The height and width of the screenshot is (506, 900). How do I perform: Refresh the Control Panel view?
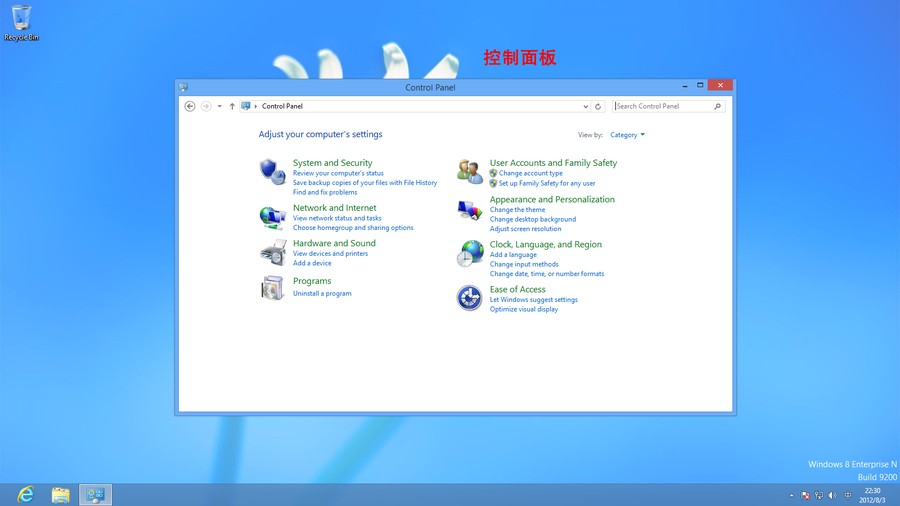[x=598, y=106]
